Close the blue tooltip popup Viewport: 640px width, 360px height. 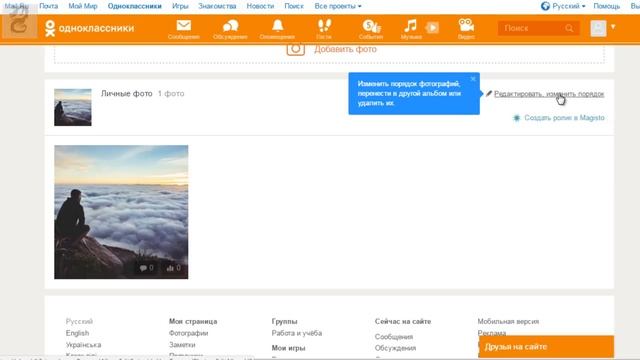coord(473,79)
